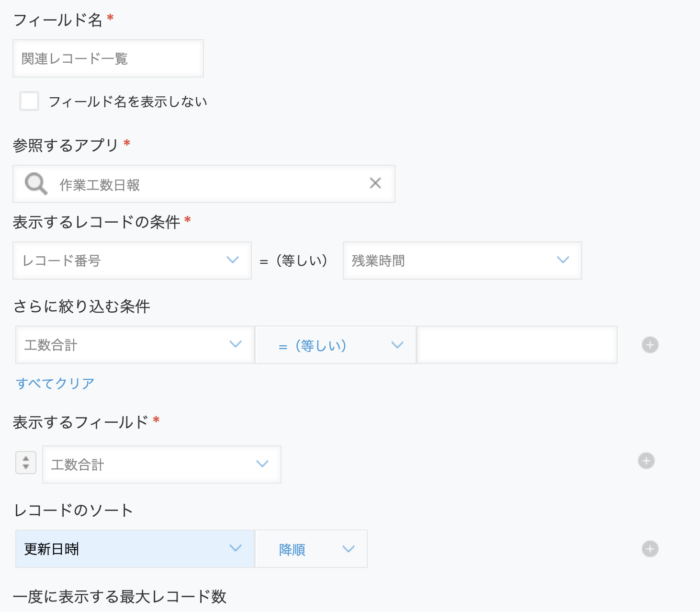This screenshot has width=700, height=612.
Task: Add another display field row
Action: [646, 461]
